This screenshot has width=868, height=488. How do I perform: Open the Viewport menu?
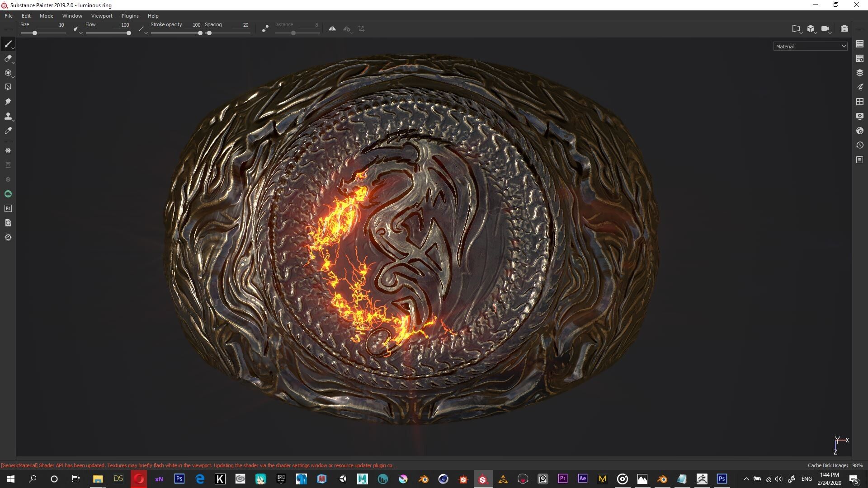pyautogui.click(x=102, y=16)
